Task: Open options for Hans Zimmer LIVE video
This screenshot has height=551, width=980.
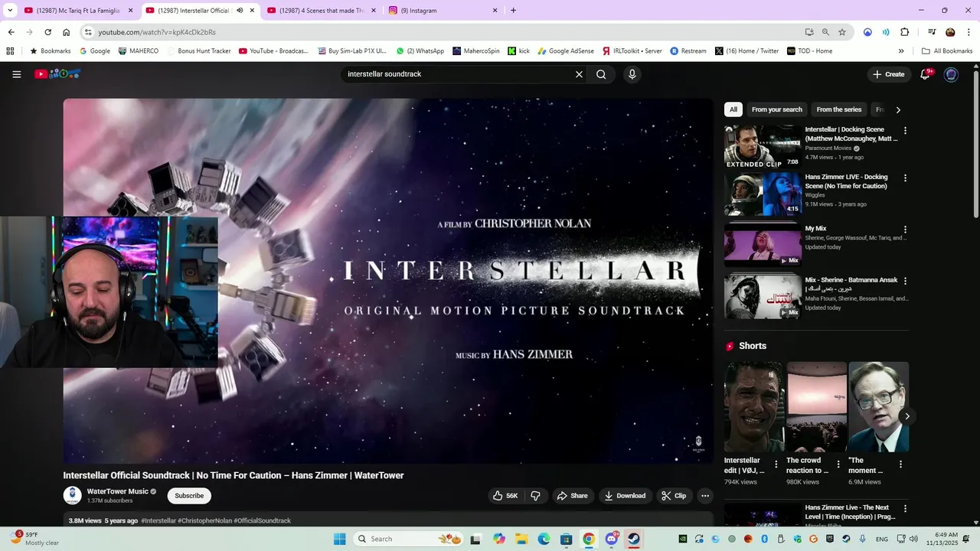Action: click(905, 178)
